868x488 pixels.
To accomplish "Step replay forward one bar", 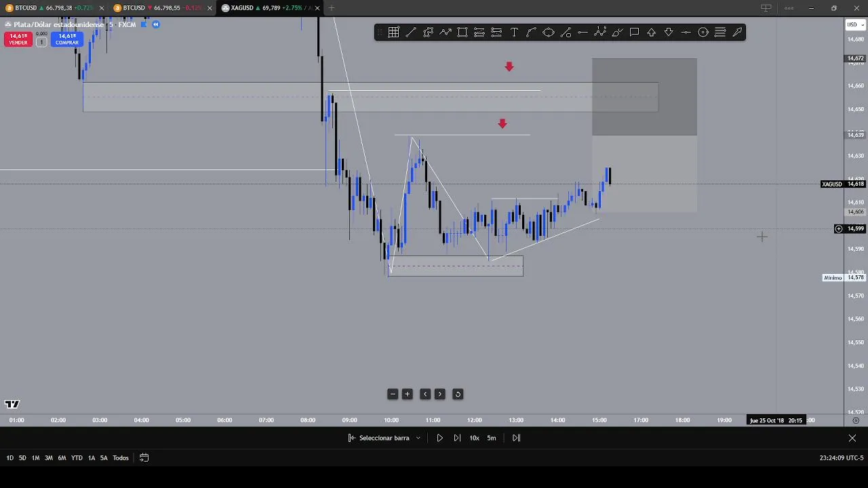I will pyautogui.click(x=457, y=438).
